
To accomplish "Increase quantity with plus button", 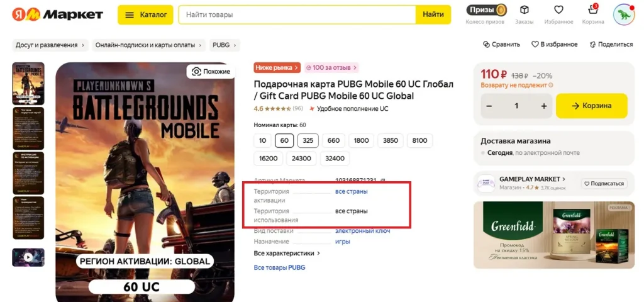I will coord(544,106).
